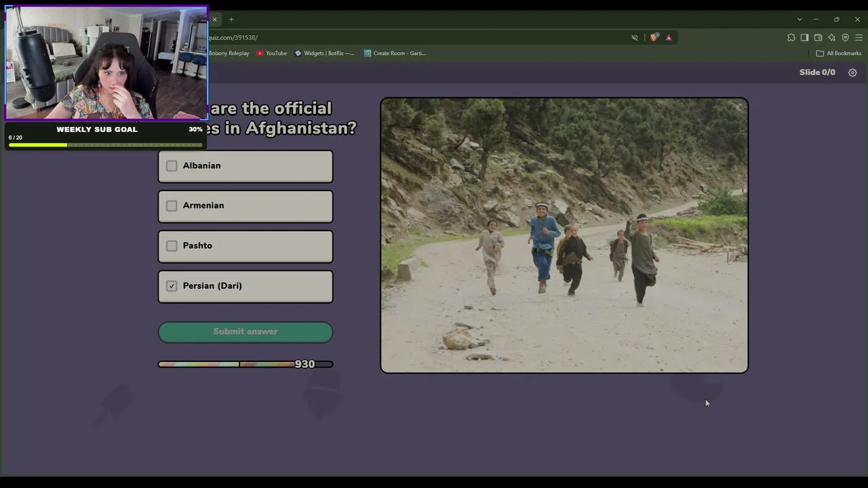This screenshot has height=488, width=868.
Task: Click the 'Albanian' answer text
Action: tap(201, 166)
